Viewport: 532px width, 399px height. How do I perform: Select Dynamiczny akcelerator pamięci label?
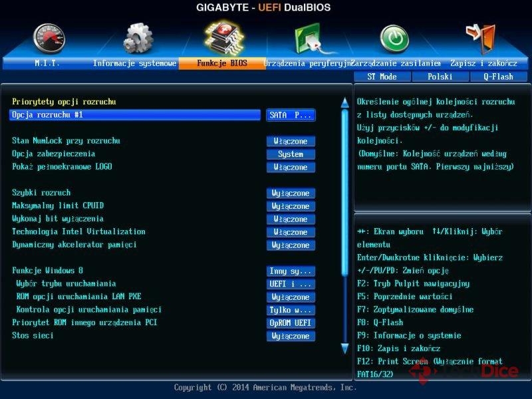point(74,245)
